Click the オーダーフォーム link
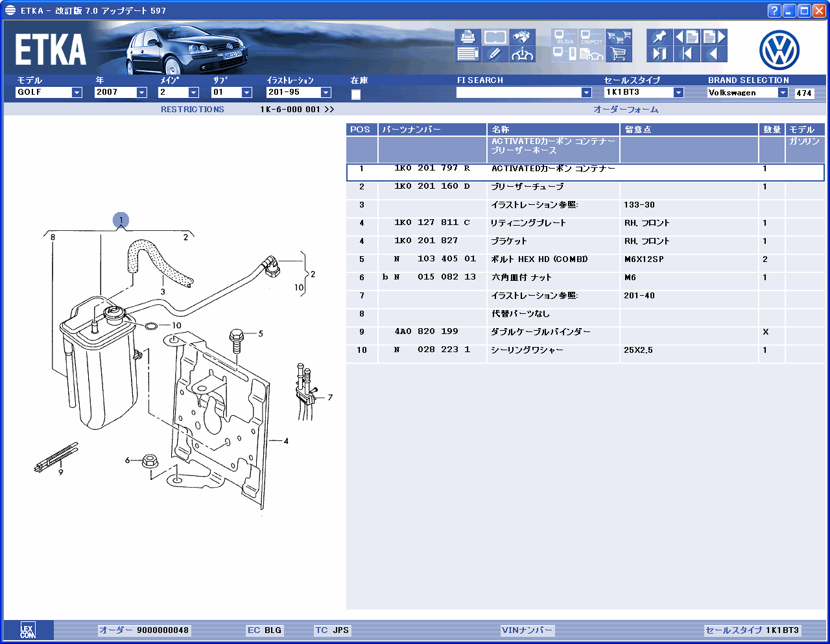Screen dimensions: 830x644 click(x=626, y=110)
